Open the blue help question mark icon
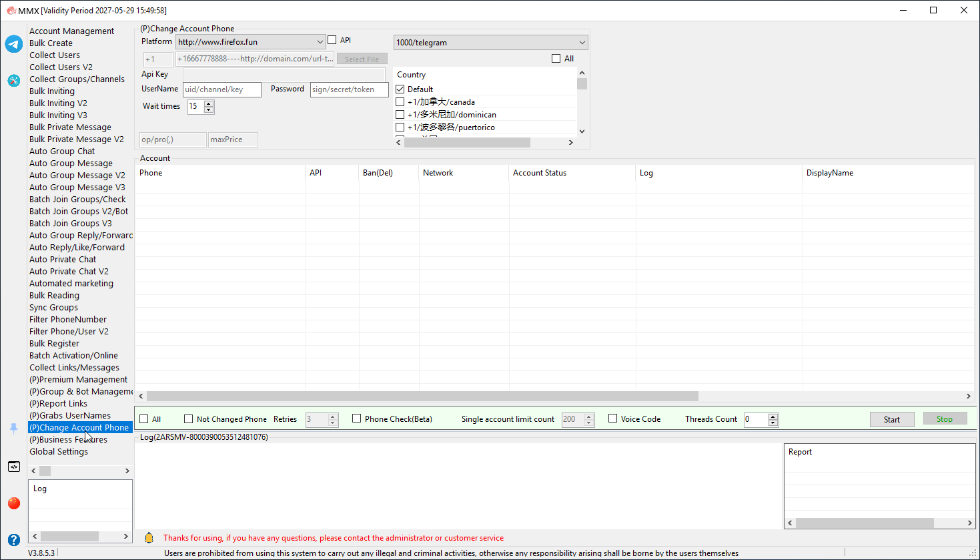Screen dimensions: 980x560 [14, 540]
